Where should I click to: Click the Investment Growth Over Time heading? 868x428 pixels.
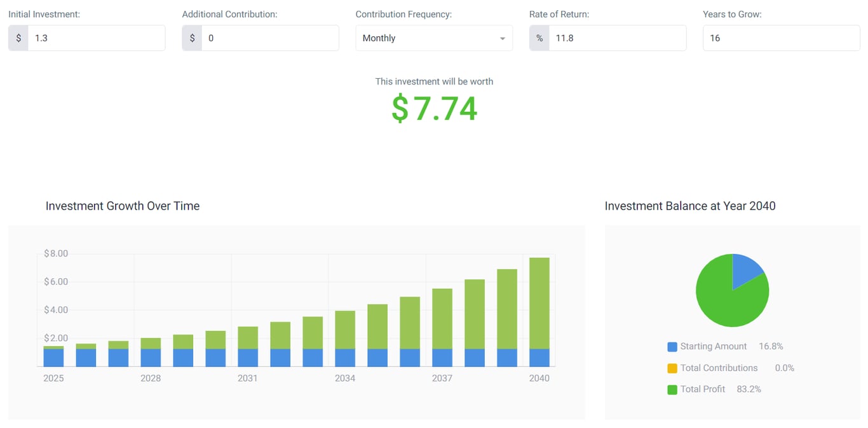pos(122,206)
